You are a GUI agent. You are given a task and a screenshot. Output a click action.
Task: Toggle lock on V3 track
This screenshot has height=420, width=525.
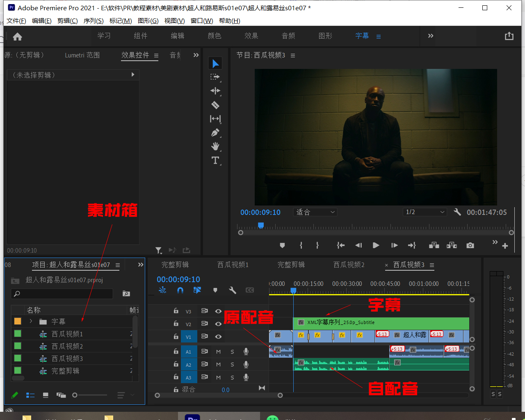(x=176, y=311)
